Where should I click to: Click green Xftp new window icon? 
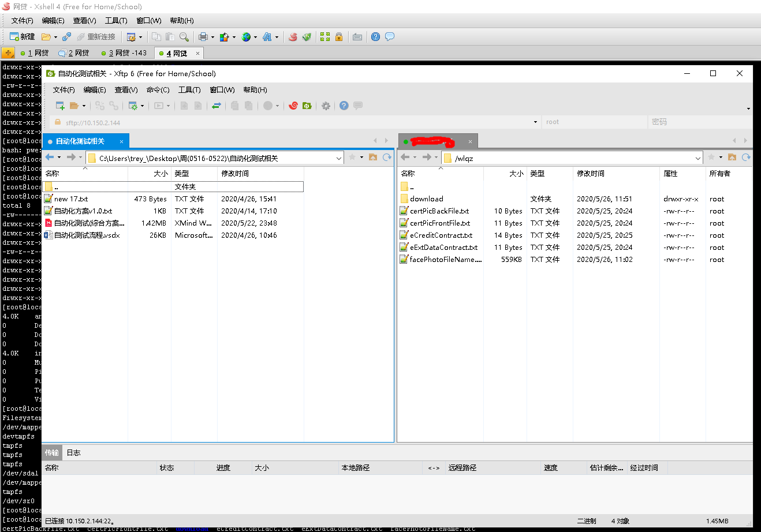click(x=307, y=106)
